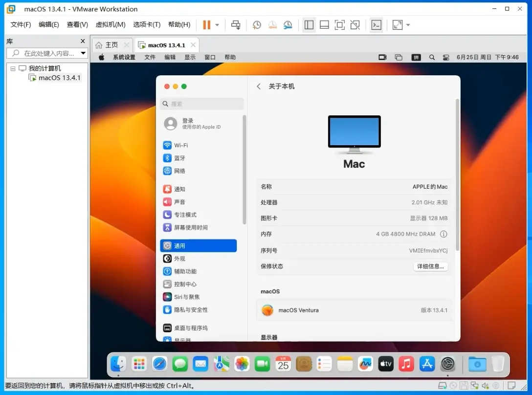Open Launchpad from the Dock
This screenshot has height=395, width=532.
(x=139, y=365)
